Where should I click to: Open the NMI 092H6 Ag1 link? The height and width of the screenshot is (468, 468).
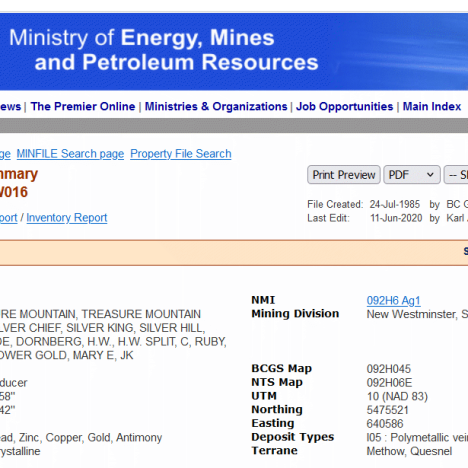[394, 300]
